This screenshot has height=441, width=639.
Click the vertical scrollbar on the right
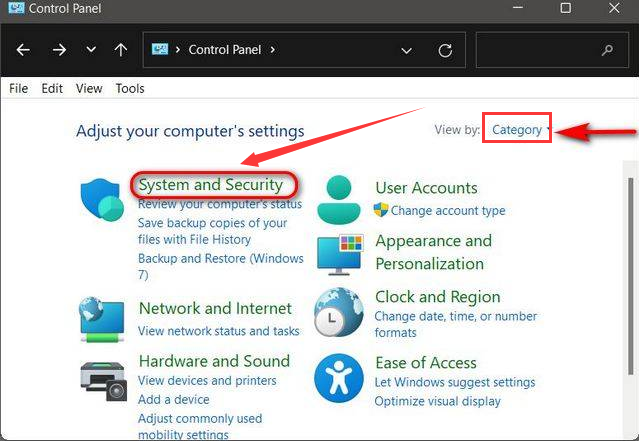point(630,300)
